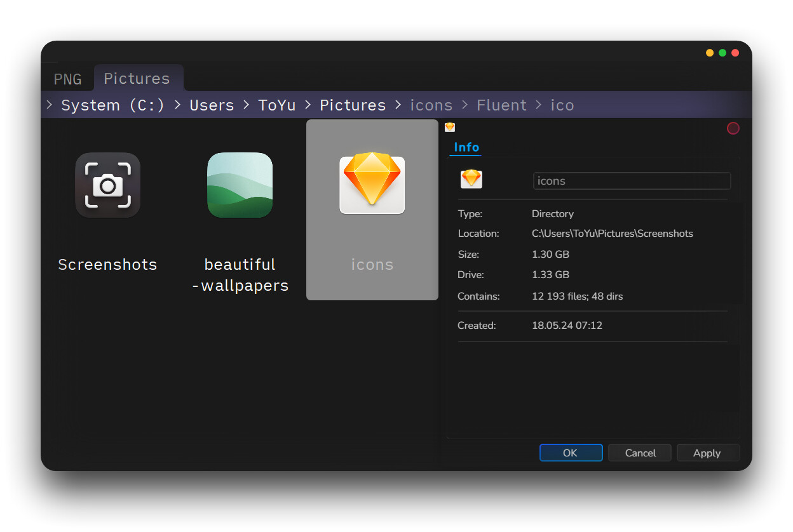Image resolution: width=793 pixels, height=532 pixels.
Task: Close the Info panel with the red circle
Action: (733, 128)
